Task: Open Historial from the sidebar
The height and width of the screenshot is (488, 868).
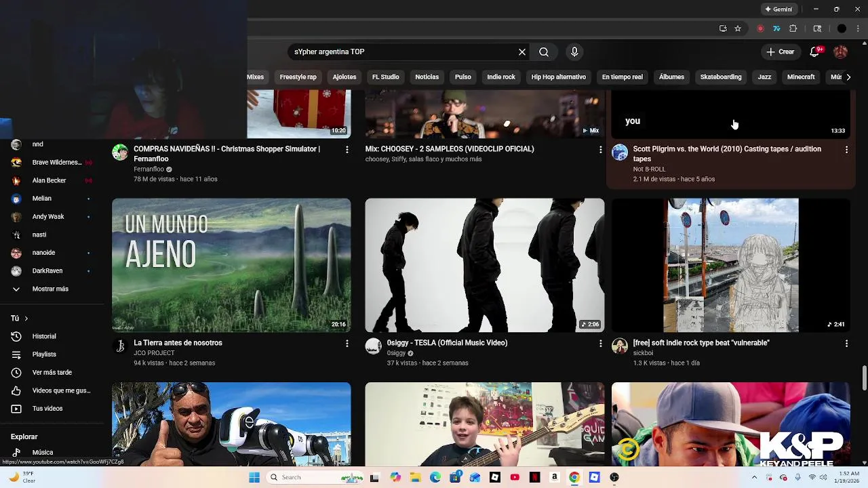Action: 45,336
